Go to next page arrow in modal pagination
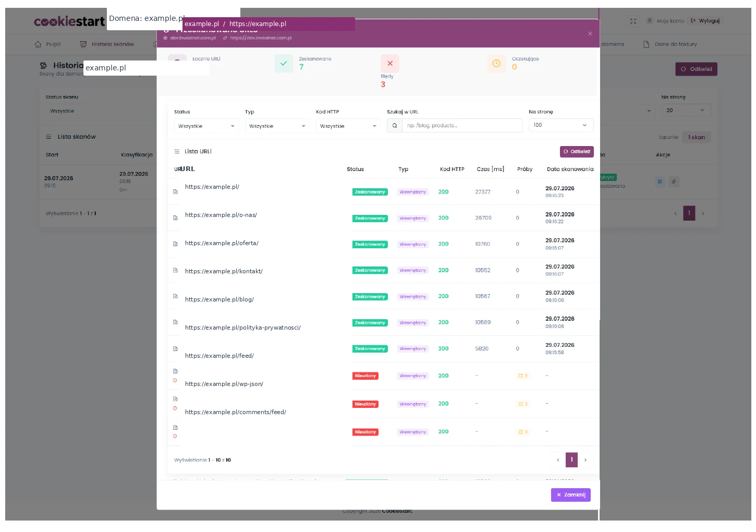Viewport: 756px width, 532px height. tap(586, 460)
